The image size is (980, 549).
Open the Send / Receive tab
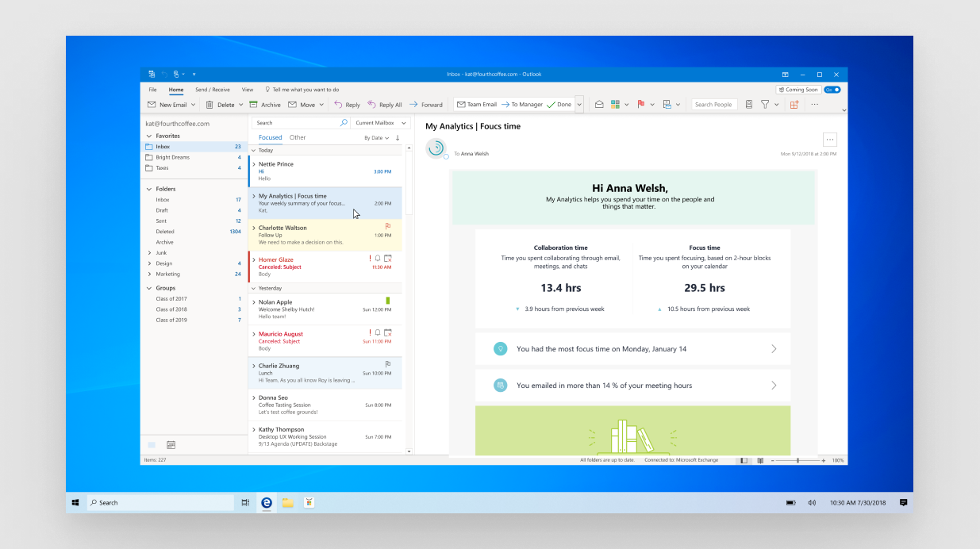pyautogui.click(x=213, y=90)
